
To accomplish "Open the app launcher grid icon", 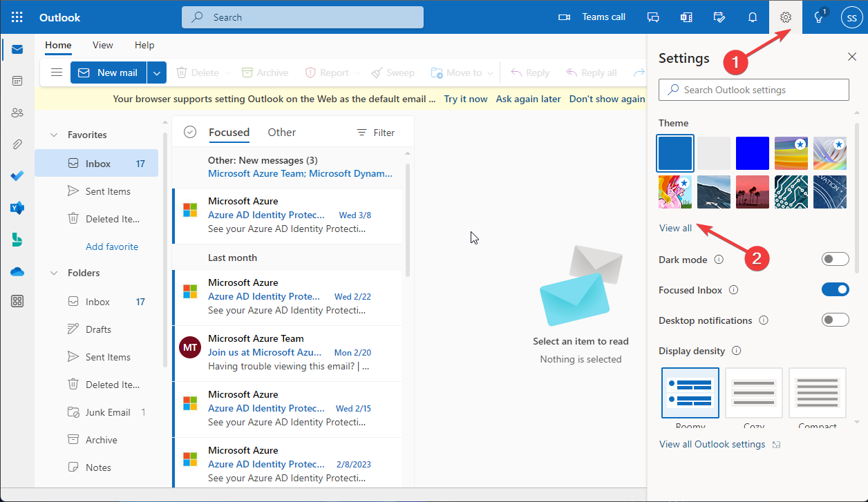I will pos(17,17).
